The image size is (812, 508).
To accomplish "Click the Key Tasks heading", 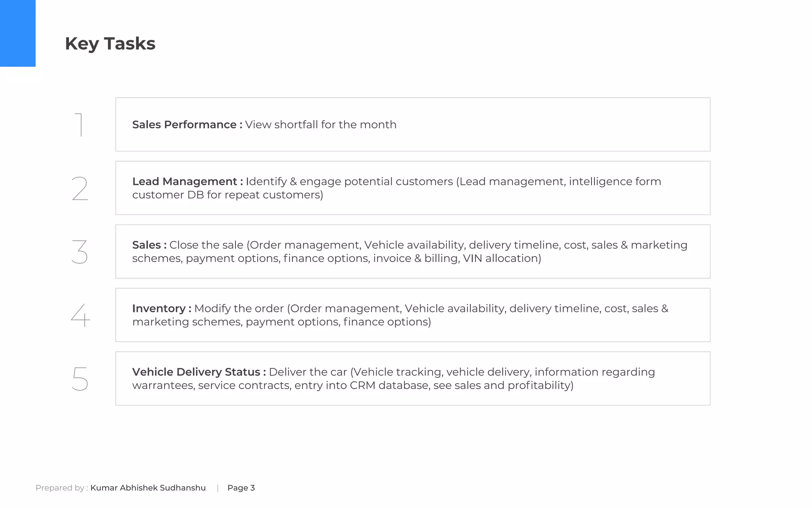I will point(110,43).
